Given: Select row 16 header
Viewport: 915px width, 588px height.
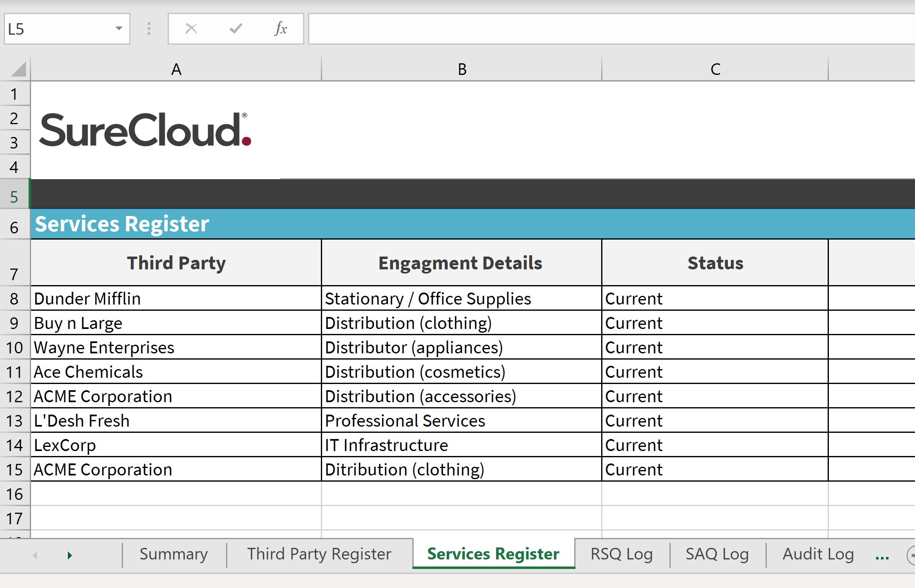Looking at the screenshot, I should tap(14, 494).
